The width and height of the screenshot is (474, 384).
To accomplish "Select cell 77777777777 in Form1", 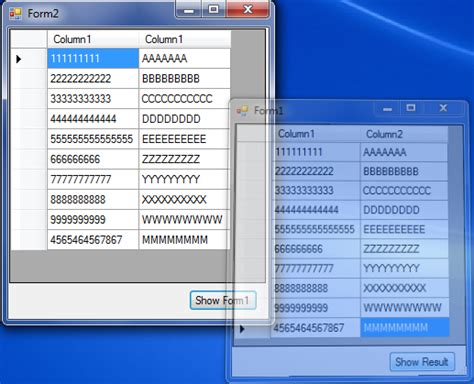I will click(317, 268).
